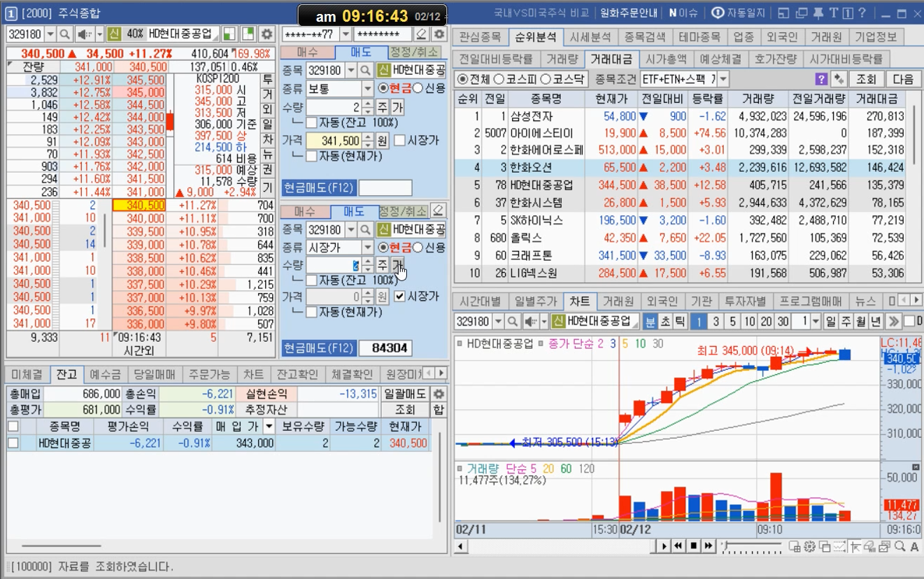This screenshot has height=579, width=924.
Task: Switch to the 시세분석 tab
Action: coord(589,36)
